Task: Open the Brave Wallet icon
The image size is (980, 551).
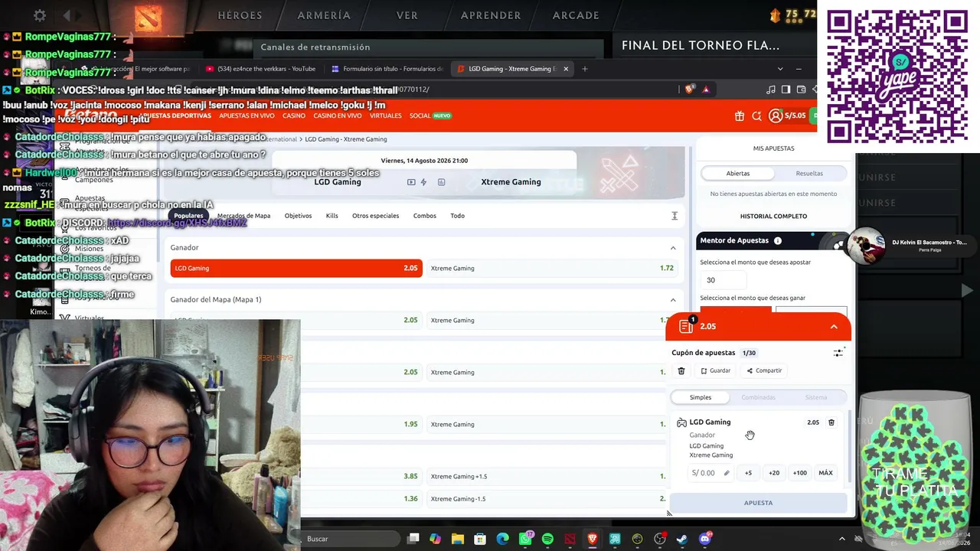Action: 801,90
